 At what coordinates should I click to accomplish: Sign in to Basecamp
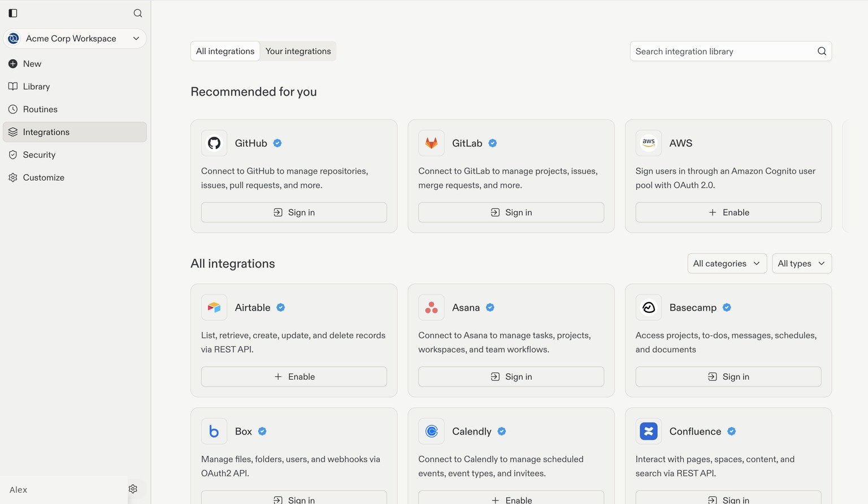click(x=728, y=377)
